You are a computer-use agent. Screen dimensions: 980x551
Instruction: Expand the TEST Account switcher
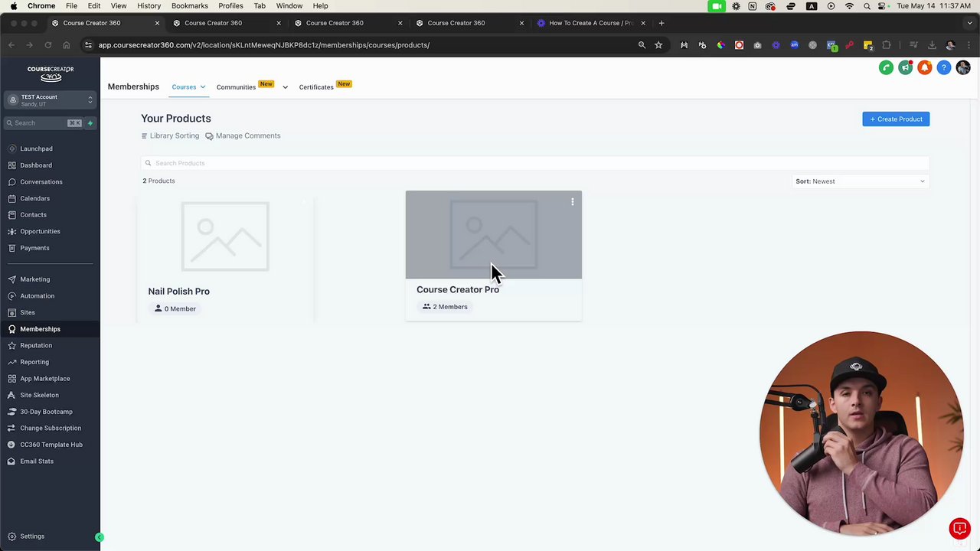click(50, 99)
